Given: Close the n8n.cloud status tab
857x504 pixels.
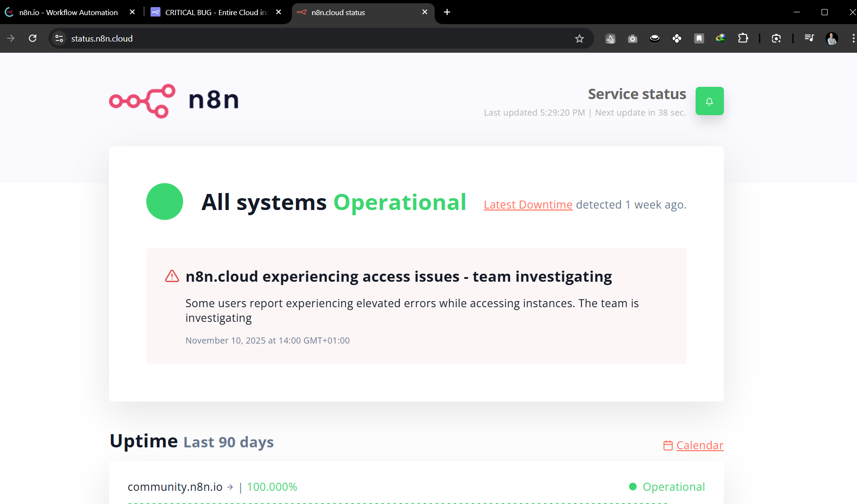Looking at the screenshot, I should tap(425, 12).
